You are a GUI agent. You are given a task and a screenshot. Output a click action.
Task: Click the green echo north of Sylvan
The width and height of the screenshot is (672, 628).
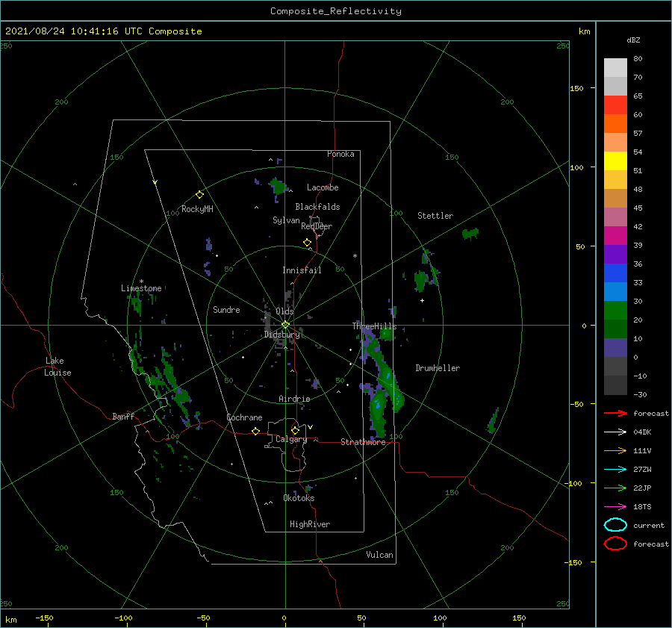tap(278, 187)
